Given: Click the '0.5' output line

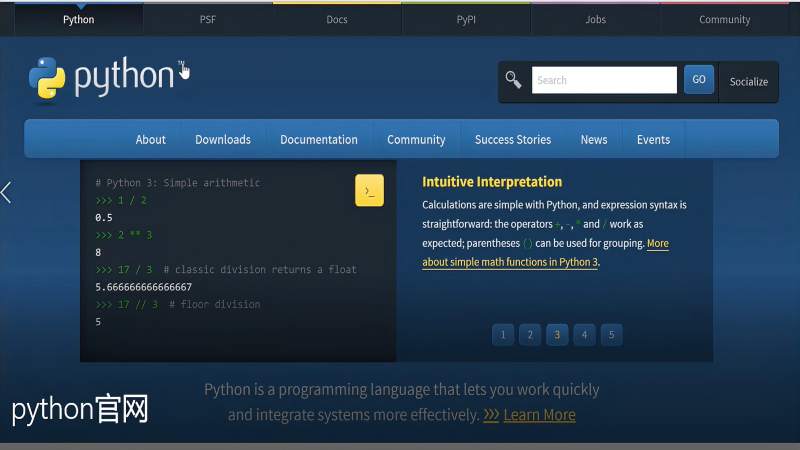Looking at the screenshot, I should click(x=104, y=218).
